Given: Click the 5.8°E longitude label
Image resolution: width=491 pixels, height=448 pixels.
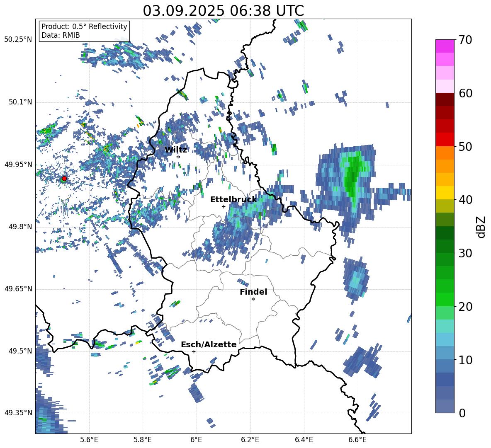Looking at the screenshot, I should 143,440.
